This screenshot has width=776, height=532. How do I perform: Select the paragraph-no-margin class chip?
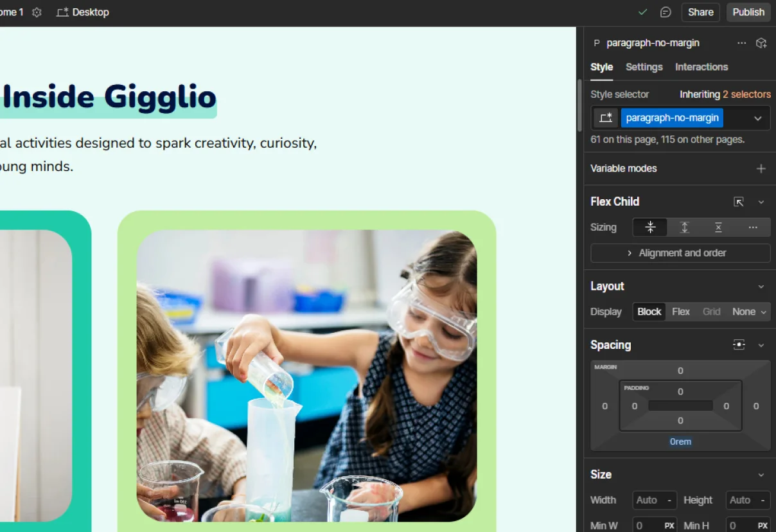pos(672,118)
